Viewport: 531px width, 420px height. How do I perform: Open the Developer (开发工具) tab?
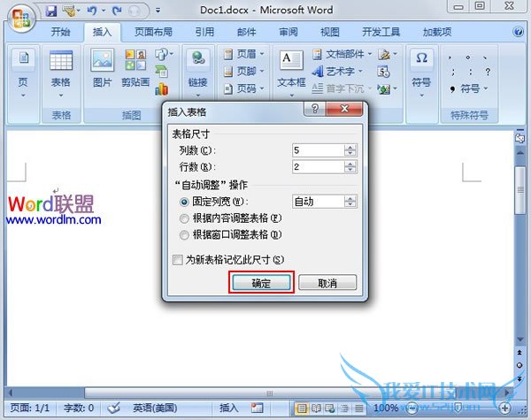(381, 32)
